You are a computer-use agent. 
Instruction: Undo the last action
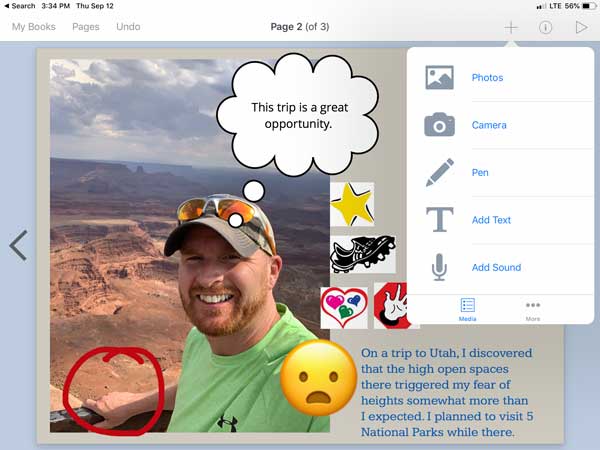tap(128, 27)
